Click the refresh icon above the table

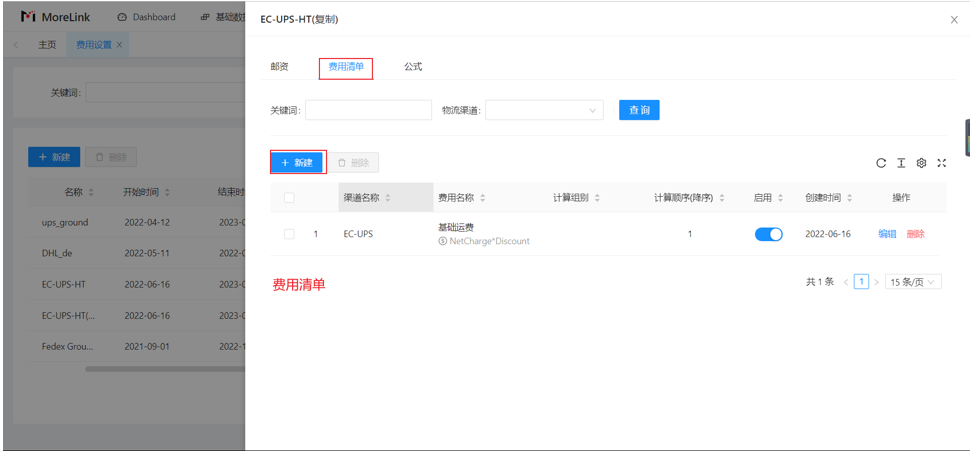coord(881,163)
